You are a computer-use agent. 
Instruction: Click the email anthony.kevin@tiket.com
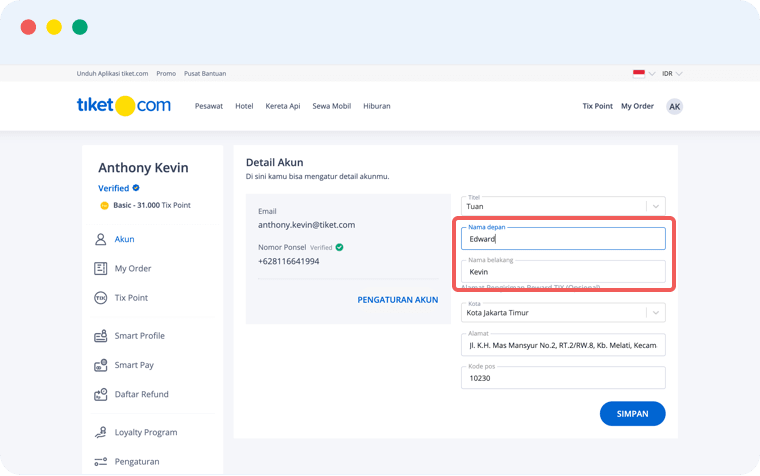pos(306,225)
